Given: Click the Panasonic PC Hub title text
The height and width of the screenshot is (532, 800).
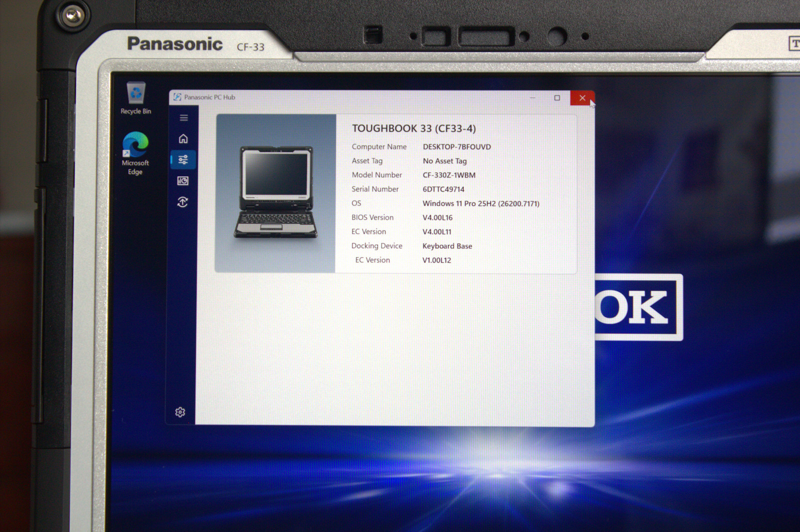Looking at the screenshot, I should tap(209, 97).
